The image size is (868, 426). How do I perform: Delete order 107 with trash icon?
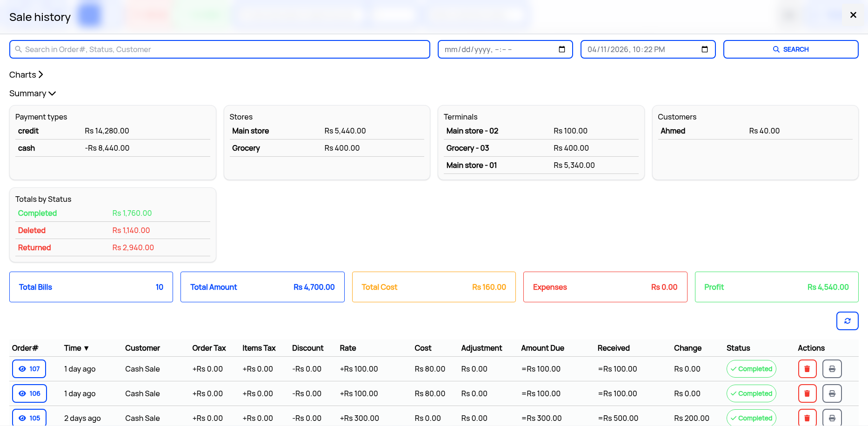(x=807, y=369)
